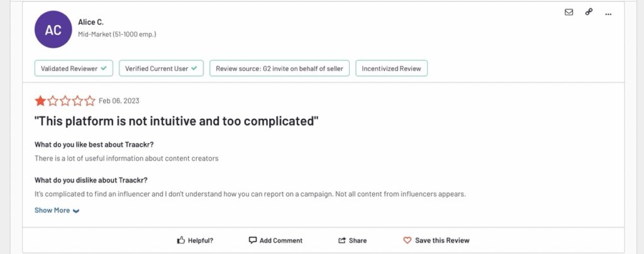This screenshot has height=254, width=644.
Task: Click the Add Comment label
Action: click(x=281, y=240)
